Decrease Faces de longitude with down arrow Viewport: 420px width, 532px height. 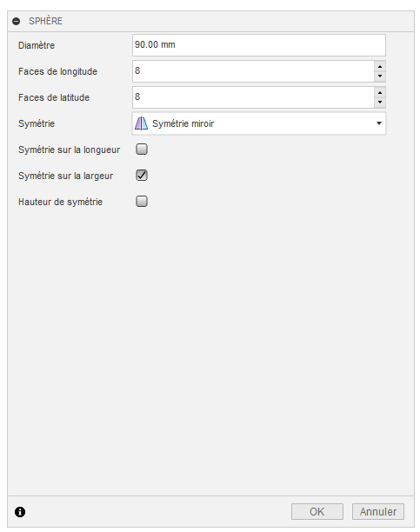(x=380, y=76)
